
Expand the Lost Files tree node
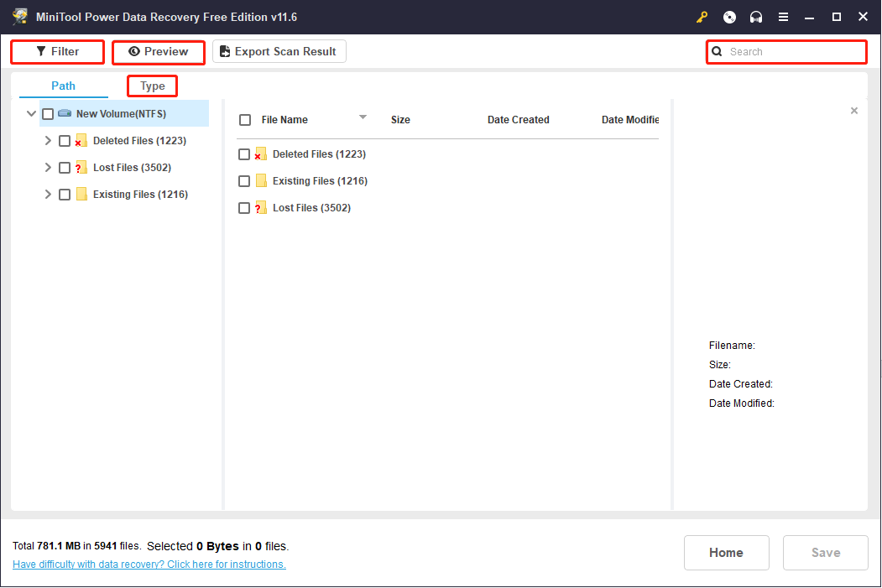[48, 168]
